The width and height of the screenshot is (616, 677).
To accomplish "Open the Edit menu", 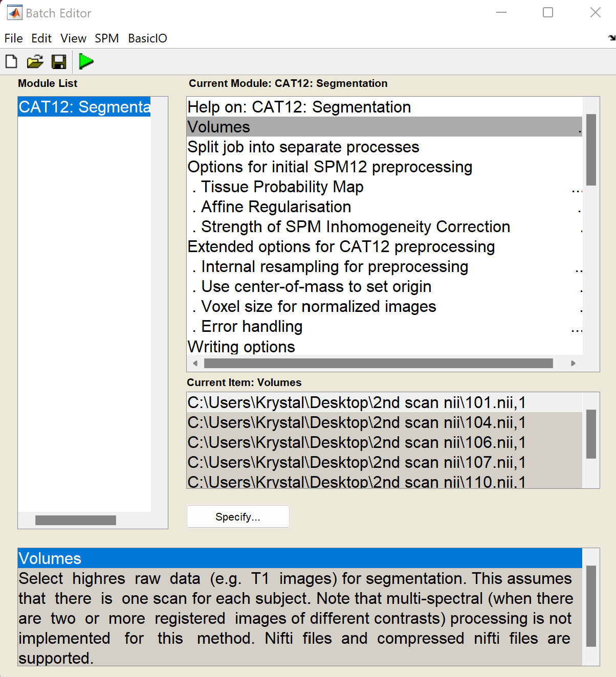I will (x=41, y=38).
